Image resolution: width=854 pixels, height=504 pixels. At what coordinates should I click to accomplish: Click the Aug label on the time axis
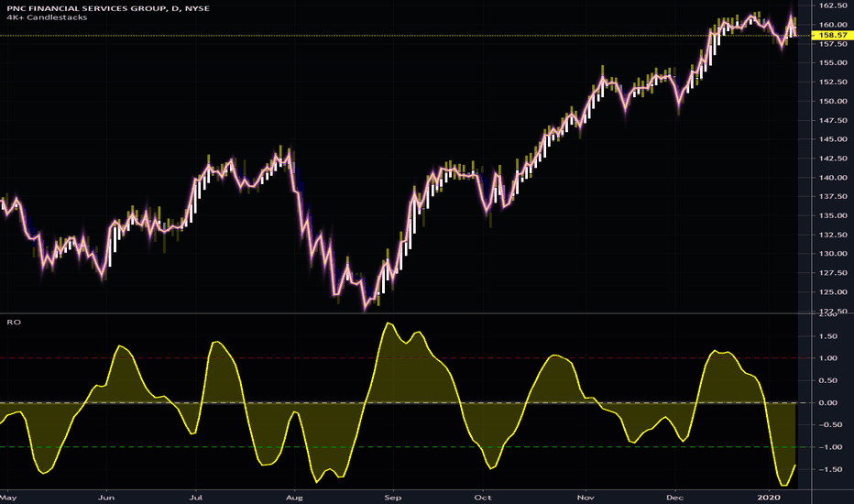pos(294,498)
